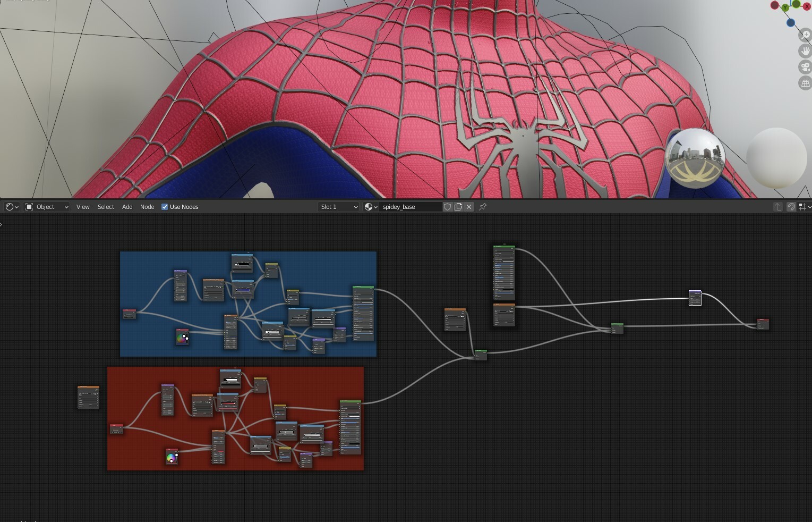
Task: Click the color wheel node inside the blue frame
Action: pyautogui.click(x=182, y=336)
